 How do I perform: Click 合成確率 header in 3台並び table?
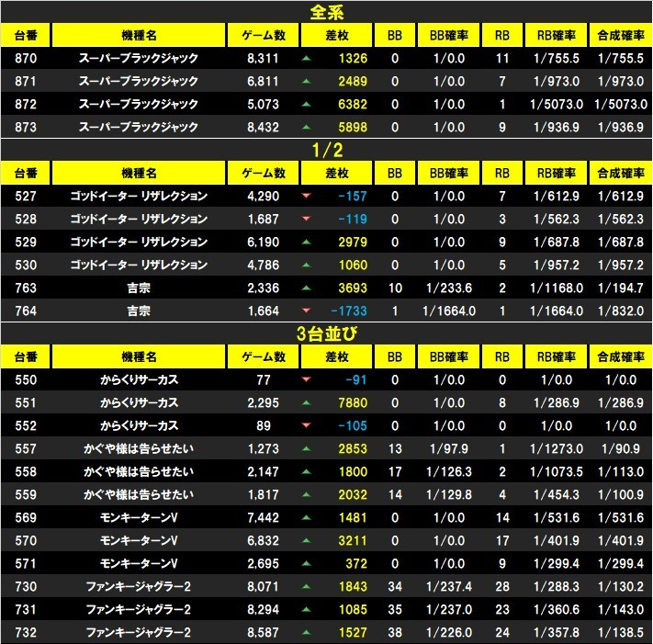coord(621,356)
